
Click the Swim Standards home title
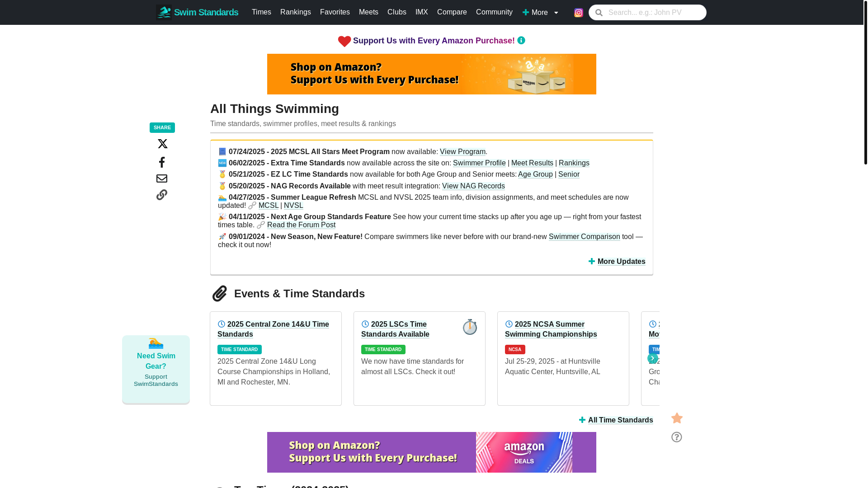[x=206, y=12]
